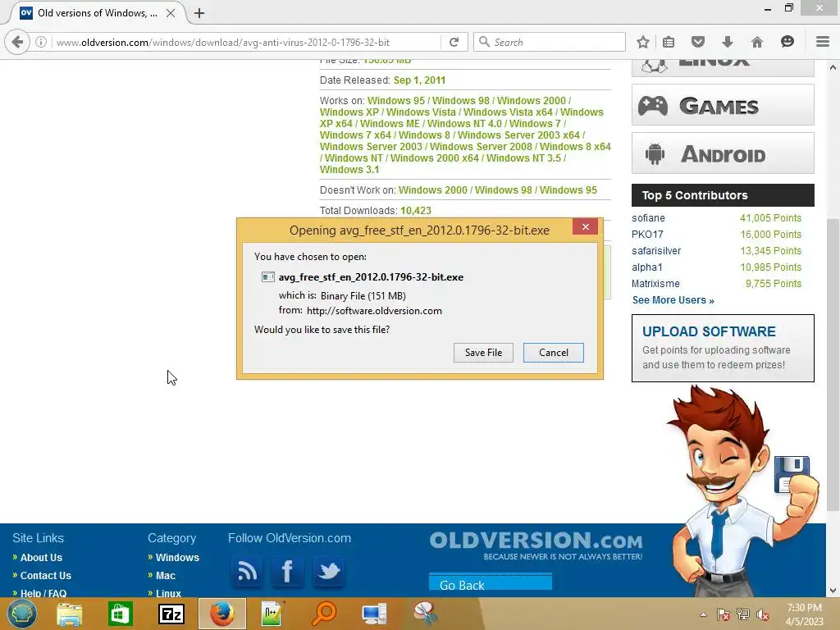This screenshot has height=630, width=840.
Task: Bookmark this page with the star icon
Action: click(x=643, y=42)
